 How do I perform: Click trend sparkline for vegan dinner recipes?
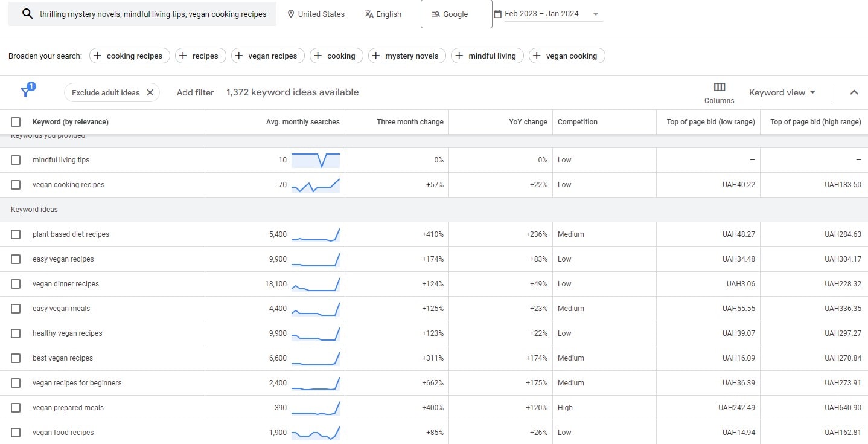316,284
